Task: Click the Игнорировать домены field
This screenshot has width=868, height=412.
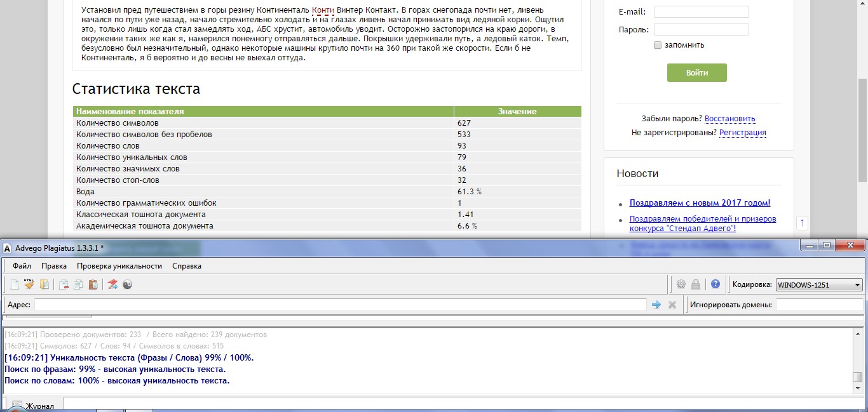Action: point(819,305)
